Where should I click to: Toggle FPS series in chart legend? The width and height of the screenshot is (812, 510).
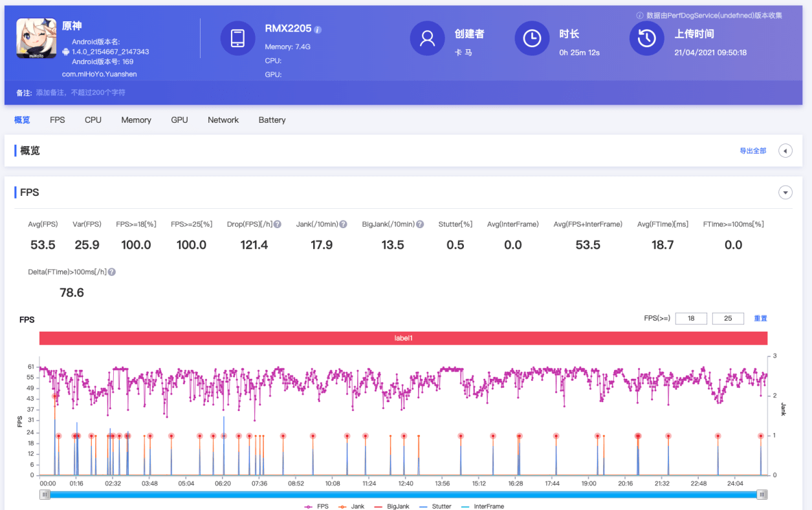[x=317, y=506]
